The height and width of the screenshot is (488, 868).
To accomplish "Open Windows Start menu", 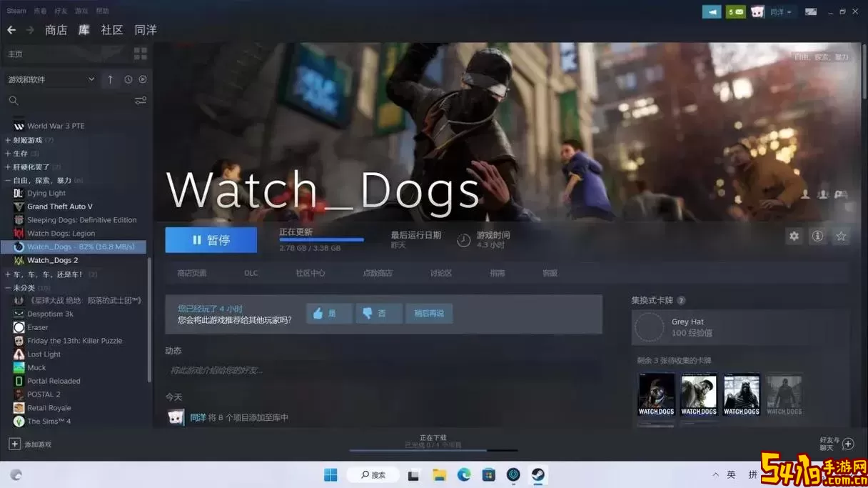I will point(330,474).
